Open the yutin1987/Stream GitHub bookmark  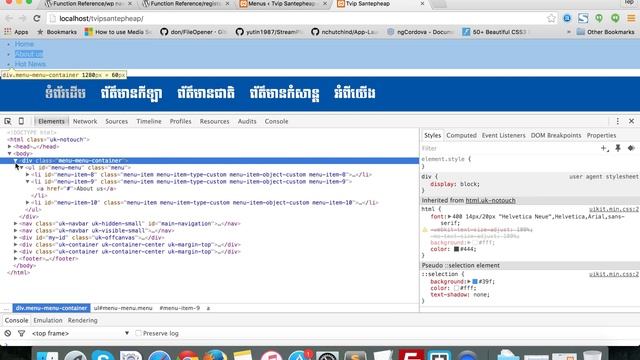point(269,32)
